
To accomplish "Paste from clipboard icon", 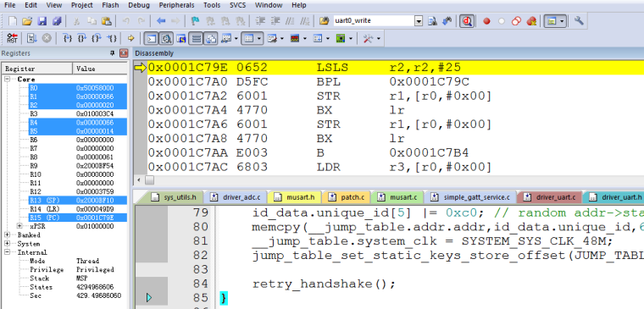I will pyautogui.click(x=107, y=21).
